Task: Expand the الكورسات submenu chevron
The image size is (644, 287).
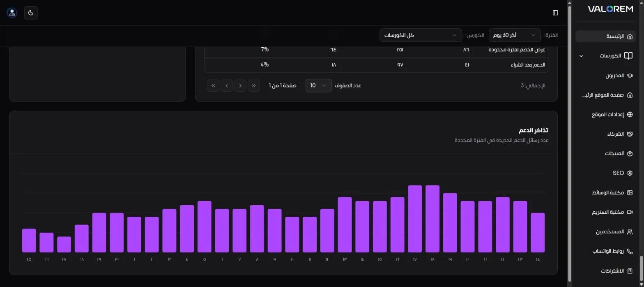Action: (x=581, y=56)
